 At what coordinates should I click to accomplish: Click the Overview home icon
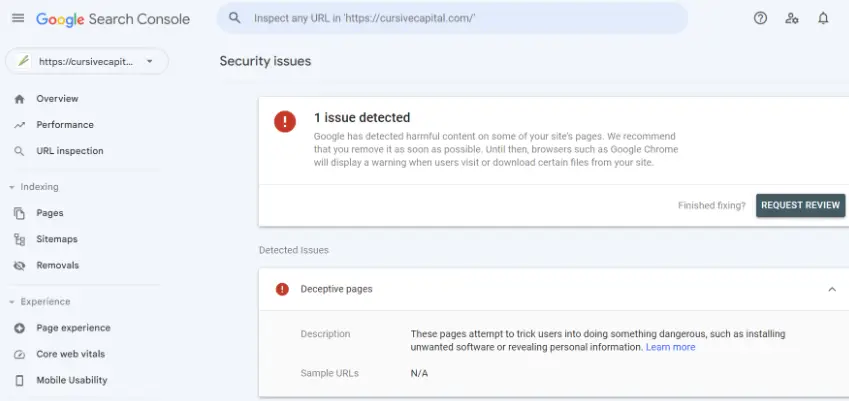tap(19, 99)
